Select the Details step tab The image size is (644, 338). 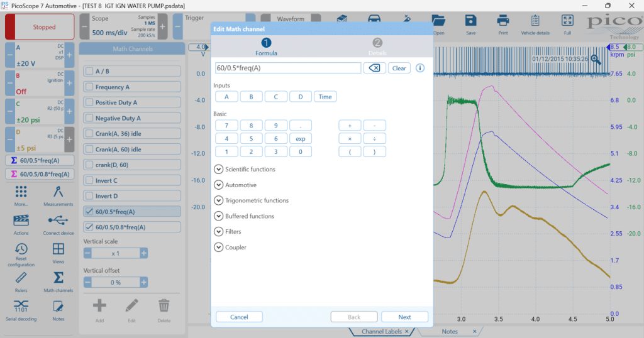coord(377,46)
